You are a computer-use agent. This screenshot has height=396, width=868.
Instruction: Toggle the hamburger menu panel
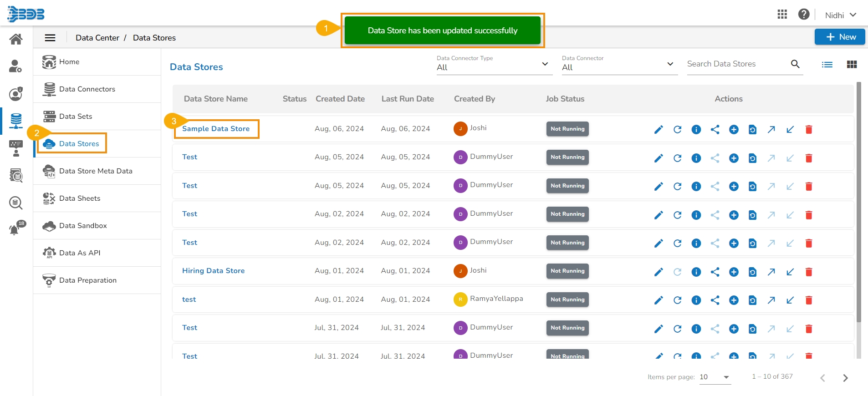point(50,38)
